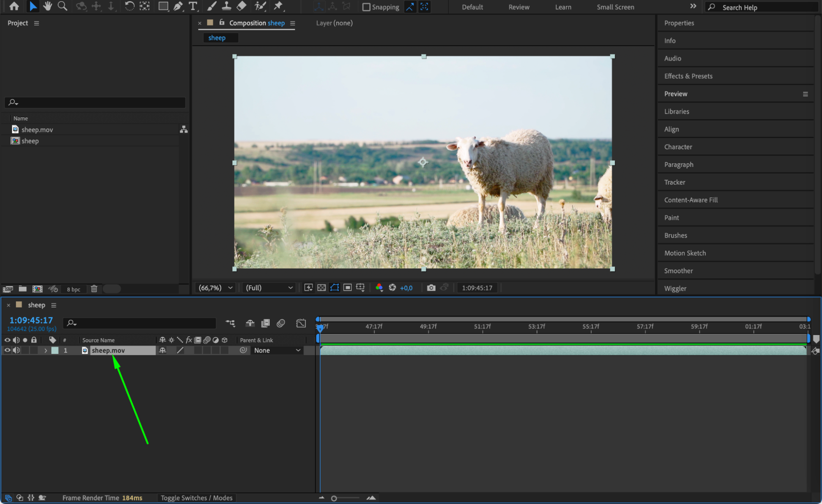Viewport: 822px width, 504px height.
Task: Select the Horizontal Type tool
Action: pos(192,6)
